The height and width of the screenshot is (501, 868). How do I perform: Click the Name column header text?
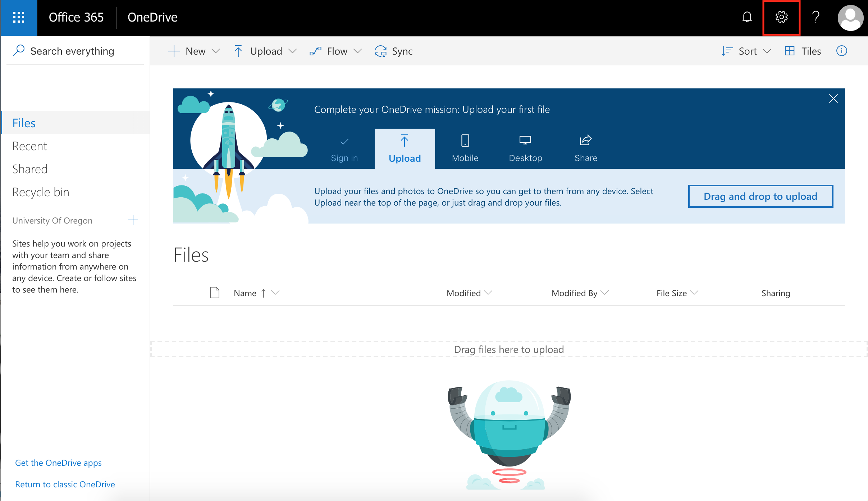245,293
